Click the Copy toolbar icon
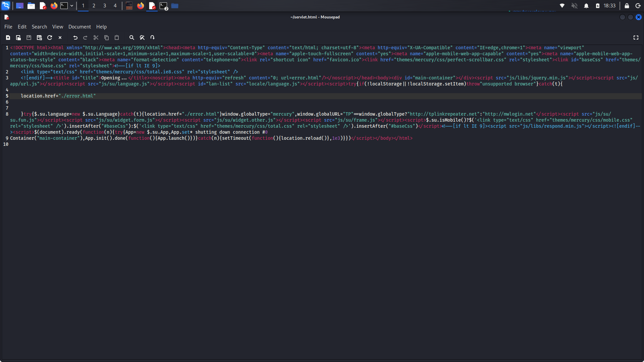The width and height of the screenshot is (644, 362). click(106, 38)
